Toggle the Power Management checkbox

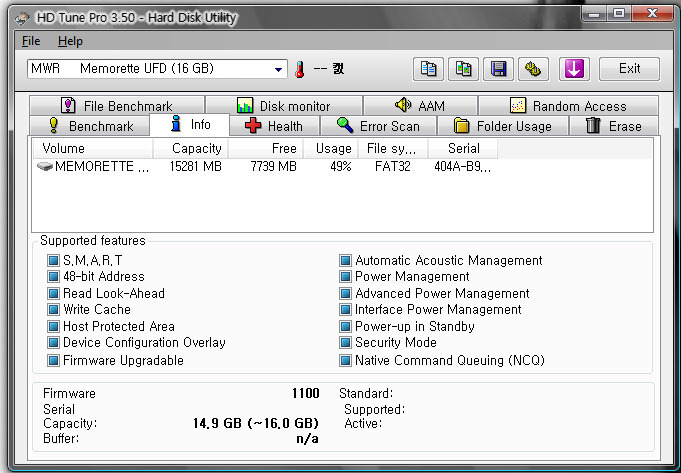point(345,277)
